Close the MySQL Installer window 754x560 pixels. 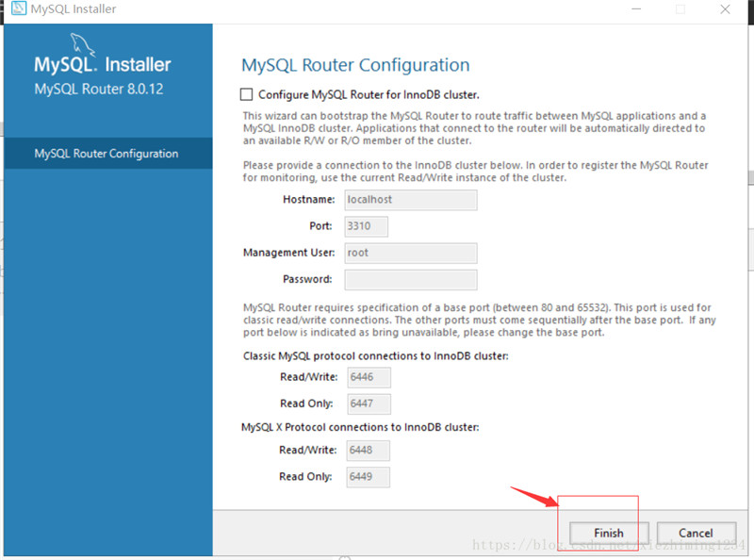pyautogui.click(x=724, y=9)
